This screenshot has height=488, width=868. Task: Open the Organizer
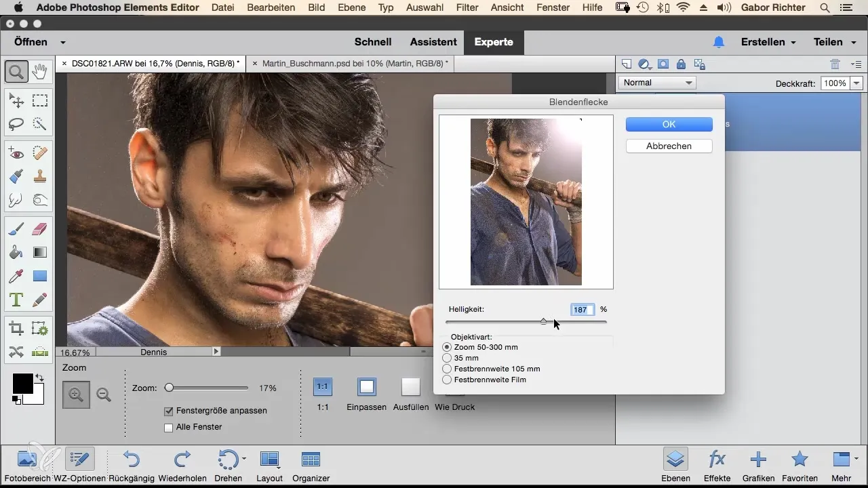(311, 465)
